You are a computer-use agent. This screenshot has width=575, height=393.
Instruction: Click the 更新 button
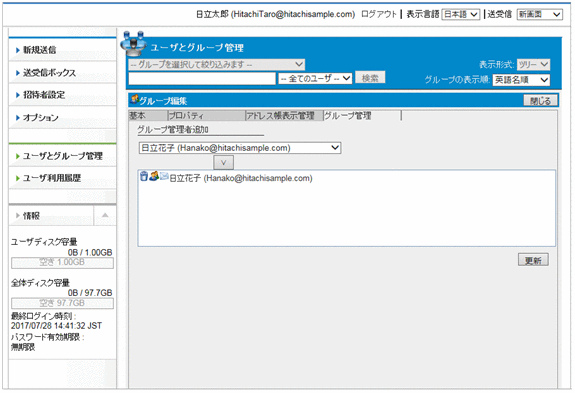coord(533,260)
